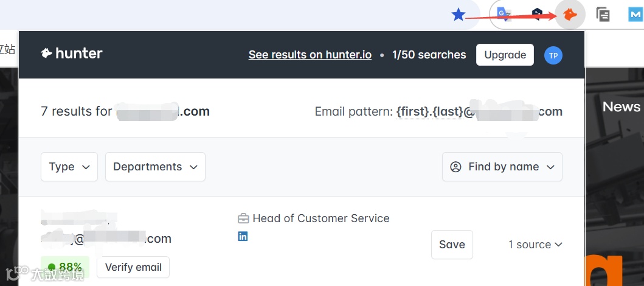Open the Departments filter dropdown
644x286 pixels.
[x=155, y=167]
